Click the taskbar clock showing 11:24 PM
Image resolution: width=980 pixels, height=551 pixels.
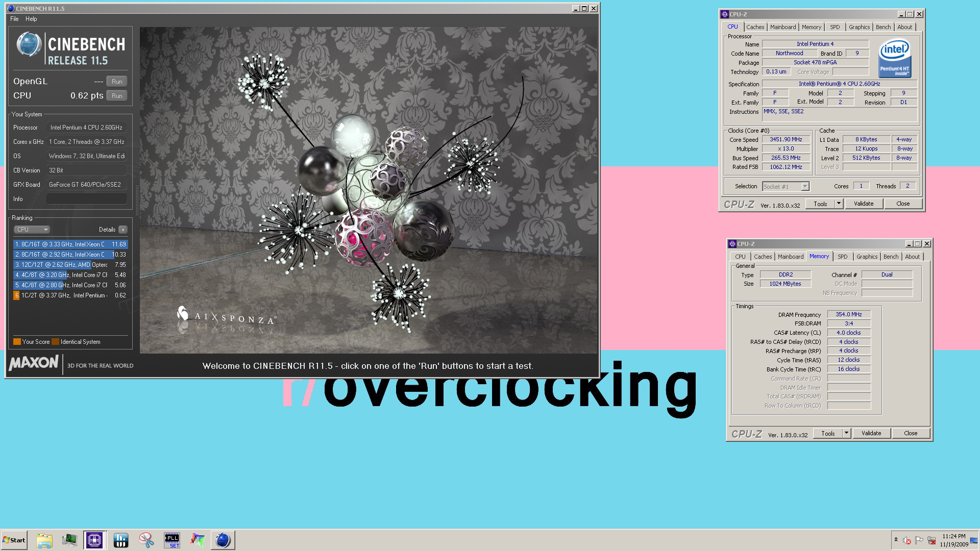pyautogui.click(x=954, y=540)
